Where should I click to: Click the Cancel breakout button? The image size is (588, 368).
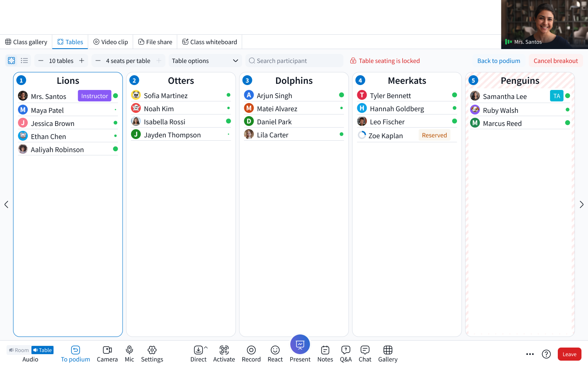coord(555,61)
